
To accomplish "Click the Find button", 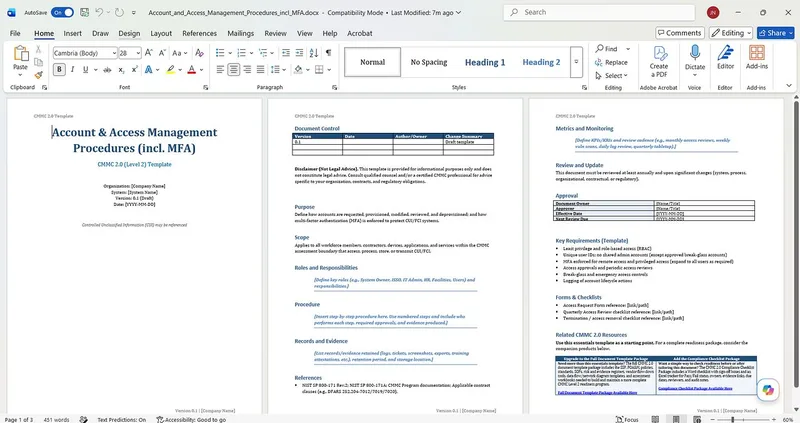I will pyautogui.click(x=607, y=48).
